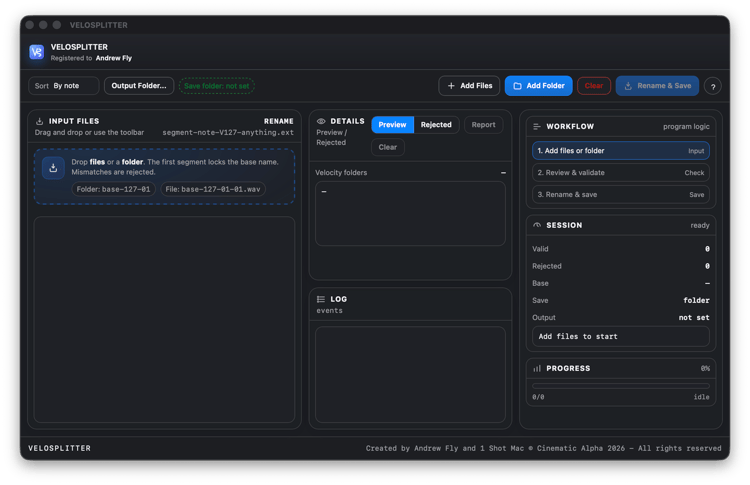Select workflow step 1. Add files or folder
The width and height of the screenshot is (750, 485).
pyautogui.click(x=620, y=151)
